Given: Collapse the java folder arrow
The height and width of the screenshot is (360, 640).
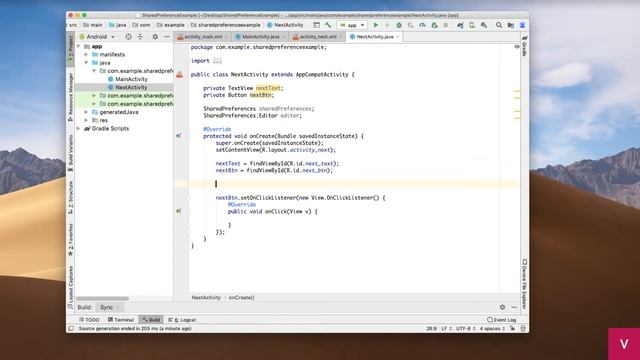Looking at the screenshot, I should 86,62.
